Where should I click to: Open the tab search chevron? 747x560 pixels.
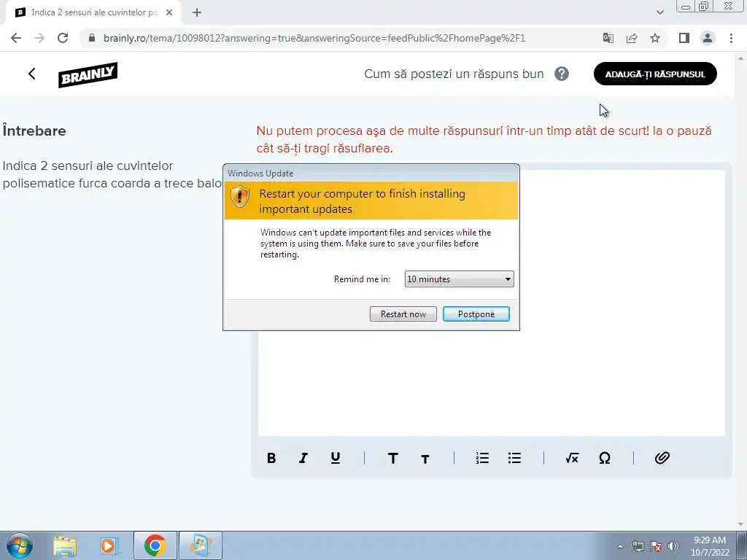click(x=659, y=13)
